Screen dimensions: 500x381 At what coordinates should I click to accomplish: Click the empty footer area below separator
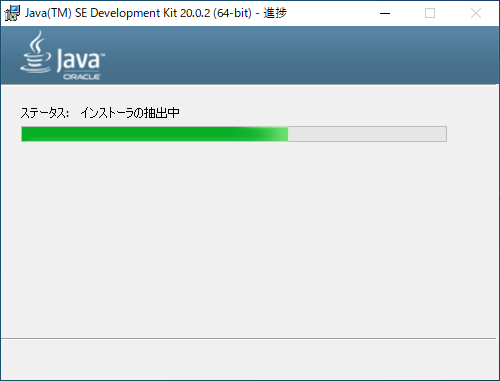point(248,359)
